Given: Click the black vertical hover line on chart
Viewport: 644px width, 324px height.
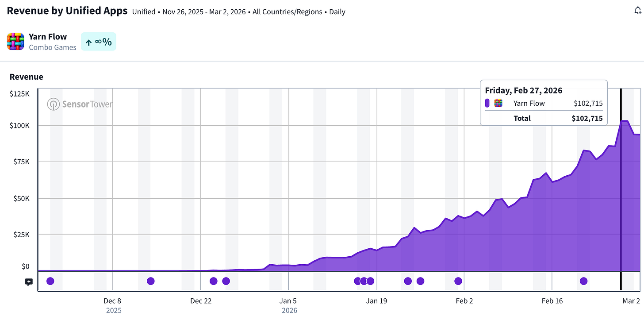Looking at the screenshot, I should 621,189.
